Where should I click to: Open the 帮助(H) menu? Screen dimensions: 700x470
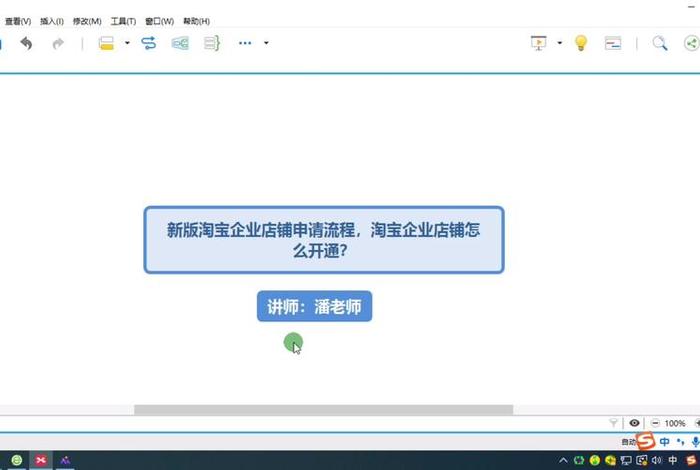coord(196,21)
